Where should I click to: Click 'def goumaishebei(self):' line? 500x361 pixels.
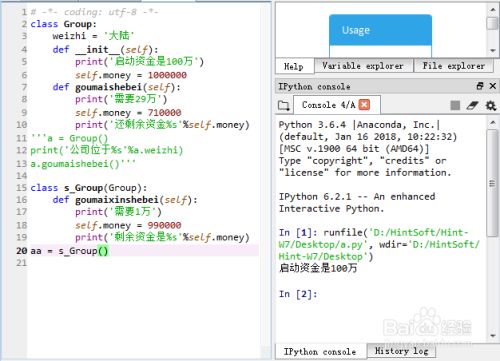click(x=116, y=87)
